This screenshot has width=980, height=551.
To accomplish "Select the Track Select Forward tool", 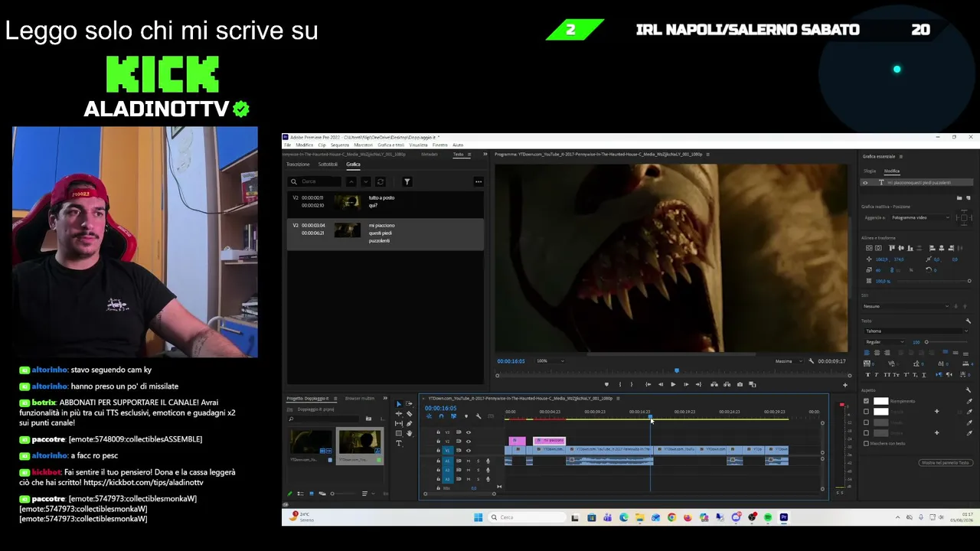I will (409, 404).
